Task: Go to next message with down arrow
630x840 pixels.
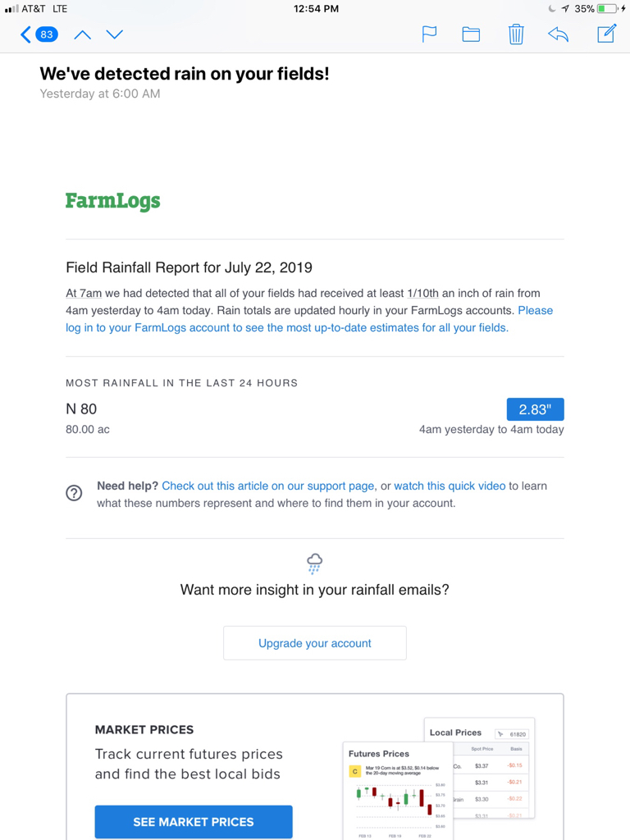Action: [x=115, y=34]
